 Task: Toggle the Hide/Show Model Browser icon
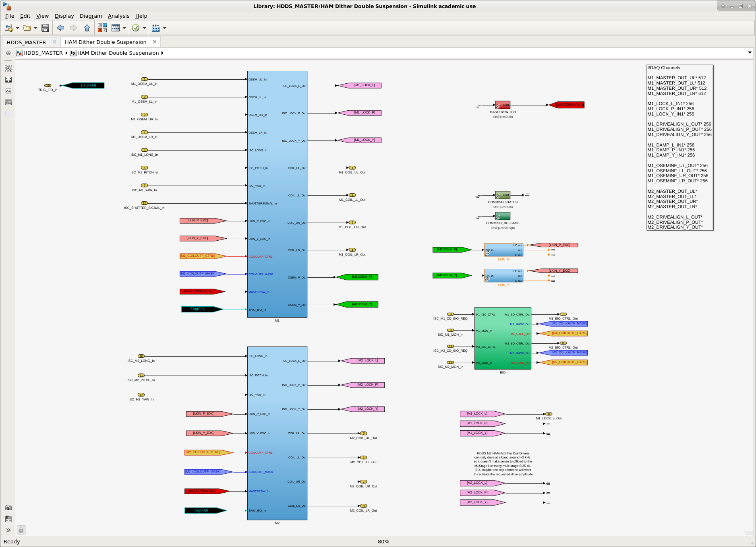pos(8,53)
